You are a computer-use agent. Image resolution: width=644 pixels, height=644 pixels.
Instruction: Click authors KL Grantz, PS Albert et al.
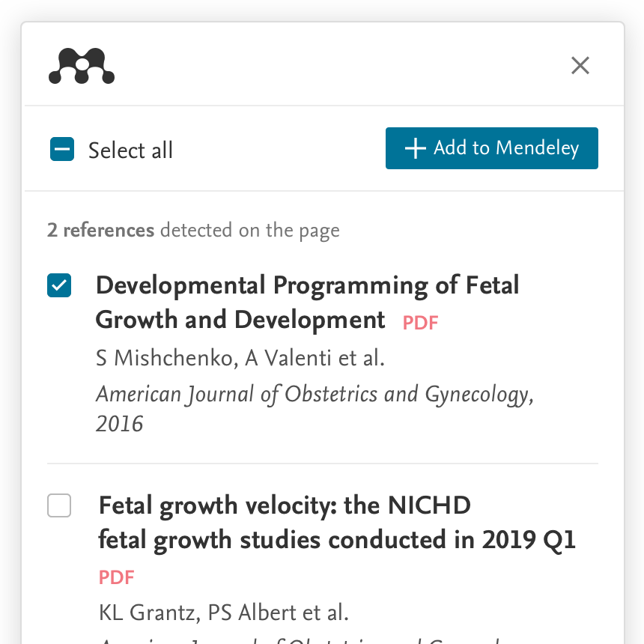224,613
